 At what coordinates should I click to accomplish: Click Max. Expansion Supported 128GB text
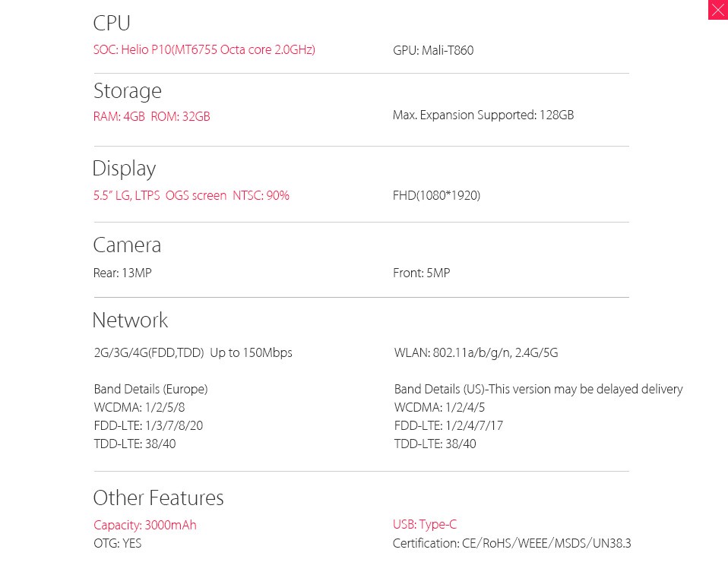[x=483, y=115]
